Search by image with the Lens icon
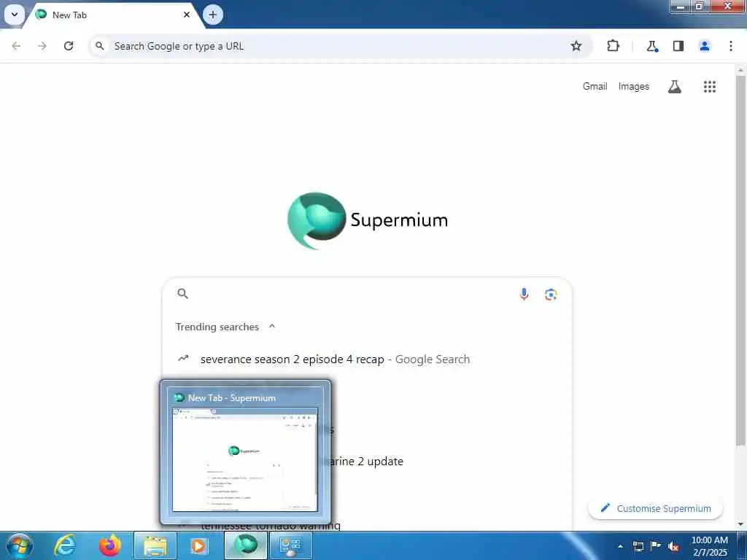The image size is (747, 560). 551,295
